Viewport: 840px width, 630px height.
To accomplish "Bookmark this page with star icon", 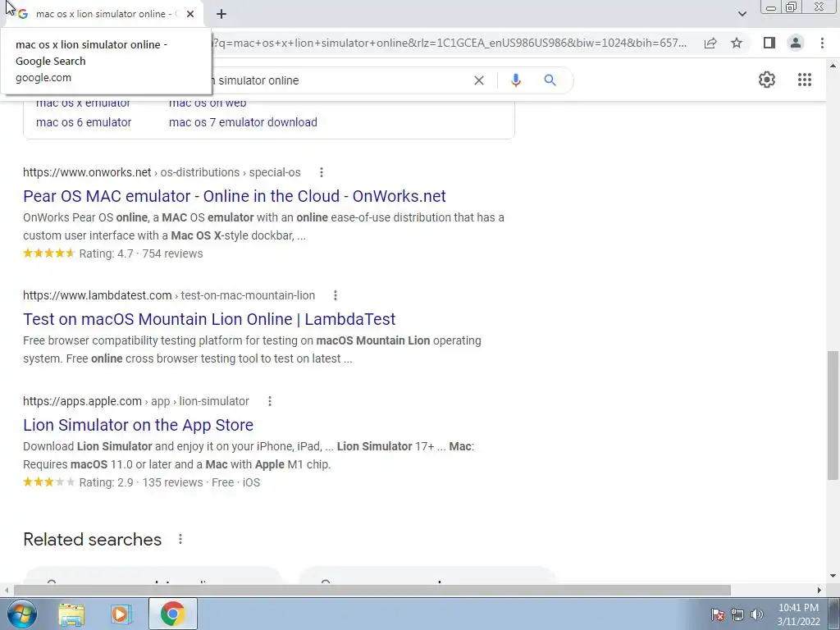I will [737, 43].
